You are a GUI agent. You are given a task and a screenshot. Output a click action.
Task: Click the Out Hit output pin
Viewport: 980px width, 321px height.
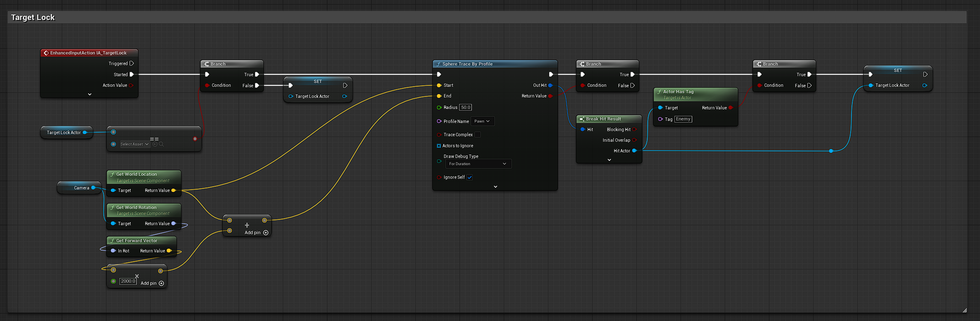pyautogui.click(x=550, y=85)
